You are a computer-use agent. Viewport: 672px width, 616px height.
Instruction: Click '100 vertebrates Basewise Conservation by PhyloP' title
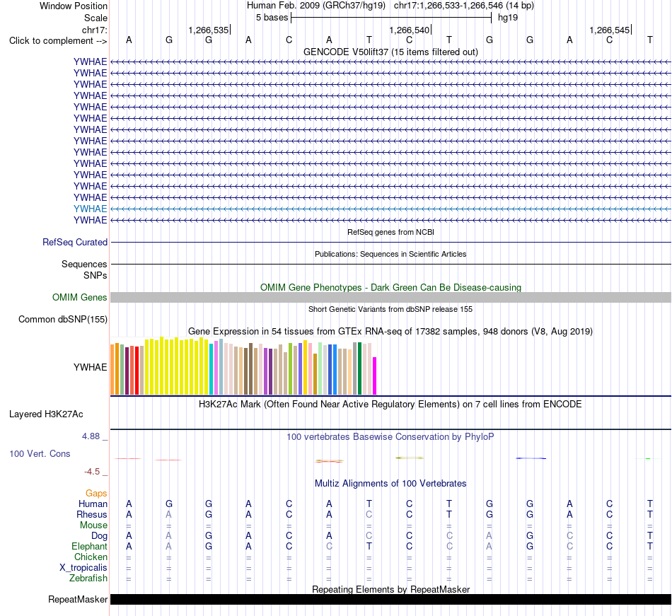(390, 437)
